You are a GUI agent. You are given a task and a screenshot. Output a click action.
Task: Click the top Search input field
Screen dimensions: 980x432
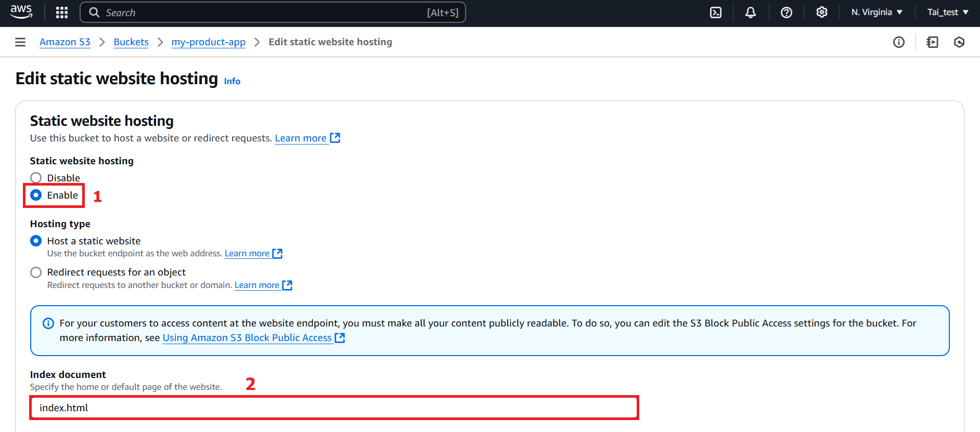click(x=273, y=12)
